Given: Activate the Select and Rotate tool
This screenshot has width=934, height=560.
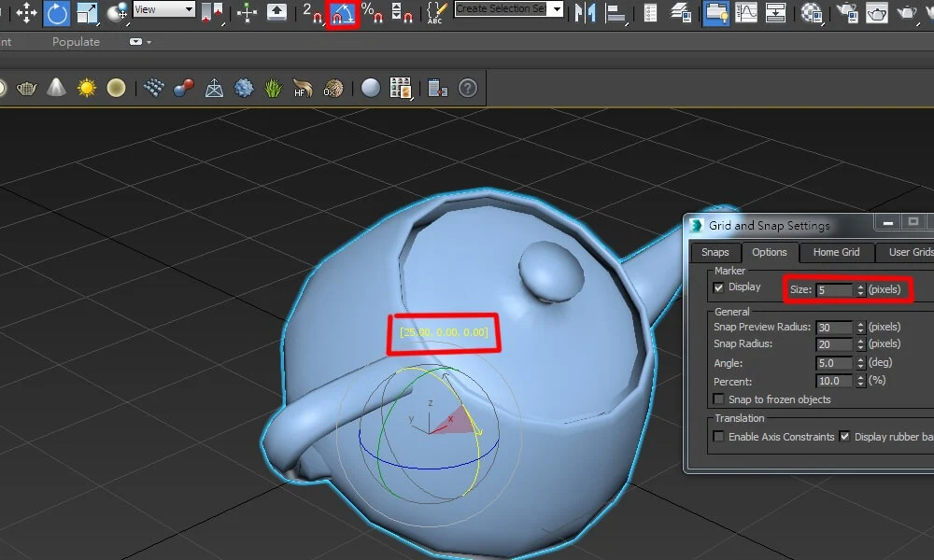Looking at the screenshot, I should (57, 12).
